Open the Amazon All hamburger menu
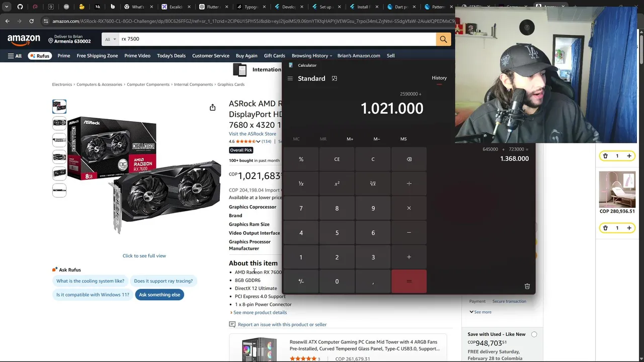644x362 pixels. click(15, 56)
